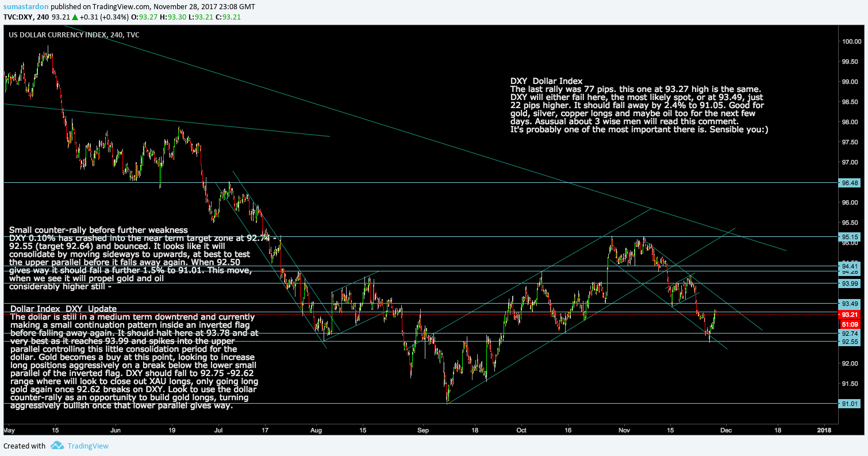Screen dimensions: 868x456
Task: Click the 'US DOLLAR CURRENCY INDEX, 240, TVC' title
Action: pos(74,35)
